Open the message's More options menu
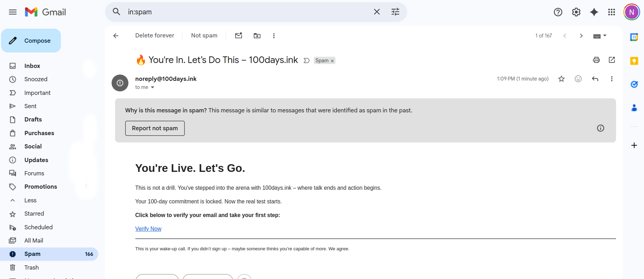This screenshot has height=279, width=644. pyautogui.click(x=612, y=79)
